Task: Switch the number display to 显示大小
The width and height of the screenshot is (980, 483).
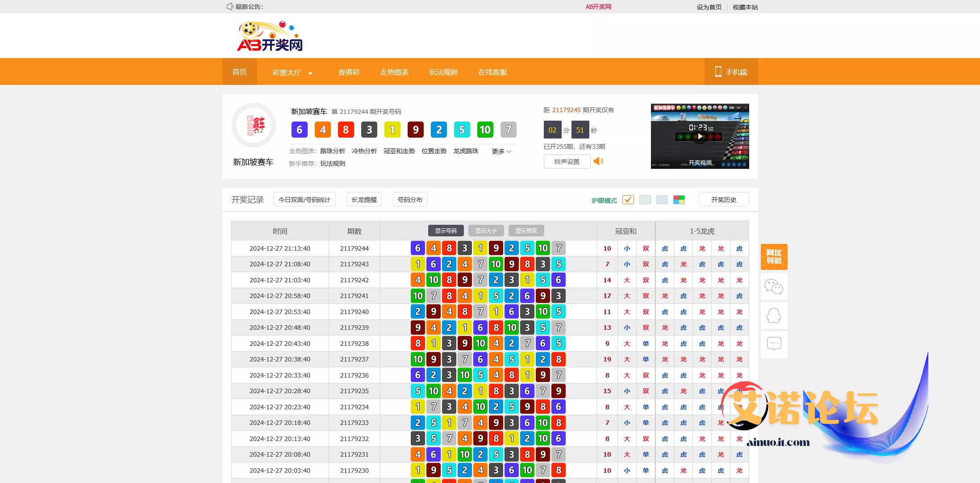Action: 486,231
